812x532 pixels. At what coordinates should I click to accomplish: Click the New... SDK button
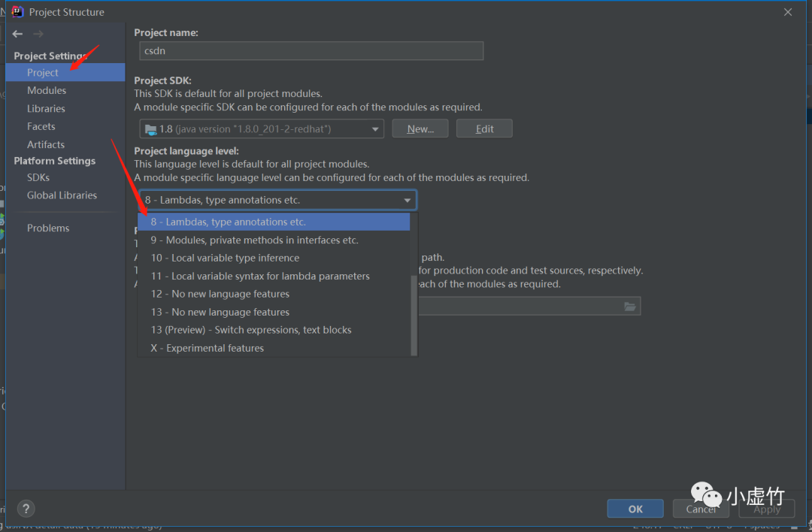(420, 128)
